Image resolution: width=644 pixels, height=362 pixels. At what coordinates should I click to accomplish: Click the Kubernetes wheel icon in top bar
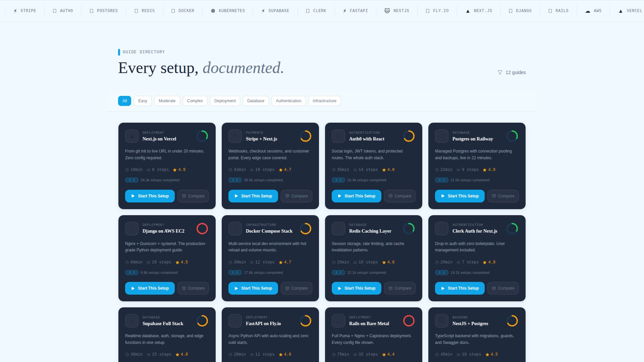tap(213, 11)
